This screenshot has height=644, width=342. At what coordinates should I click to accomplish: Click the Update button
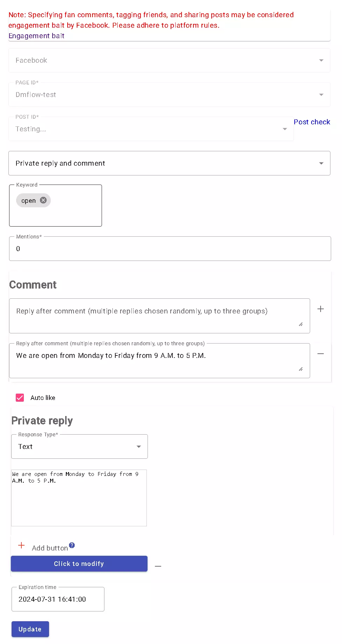click(x=30, y=629)
